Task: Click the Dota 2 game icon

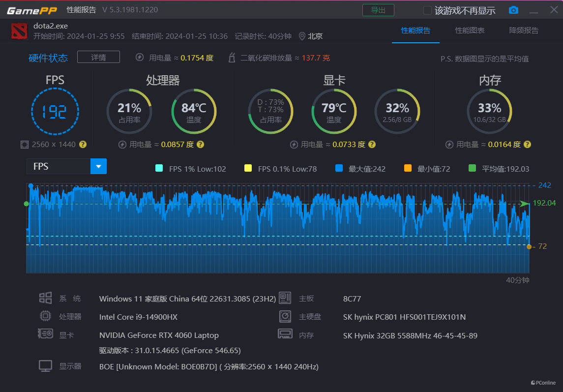Action: coord(19,31)
